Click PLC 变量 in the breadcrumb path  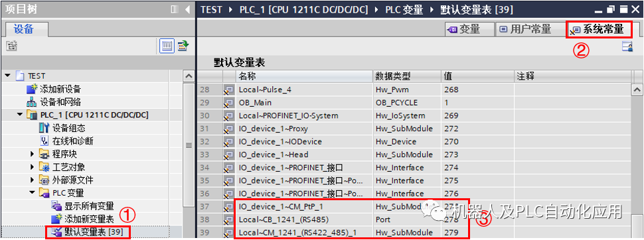(404, 10)
